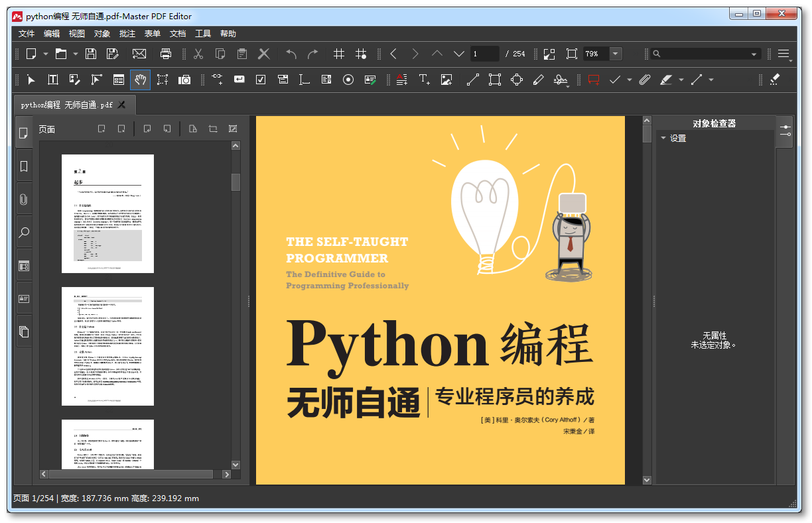The width and height of the screenshot is (812, 523).
Task: Open the Attachments side panel
Action: click(24, 200)
